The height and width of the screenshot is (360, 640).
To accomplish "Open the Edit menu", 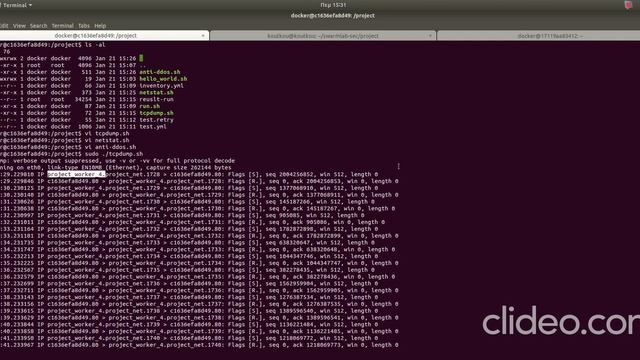I will tap(4, 26).
